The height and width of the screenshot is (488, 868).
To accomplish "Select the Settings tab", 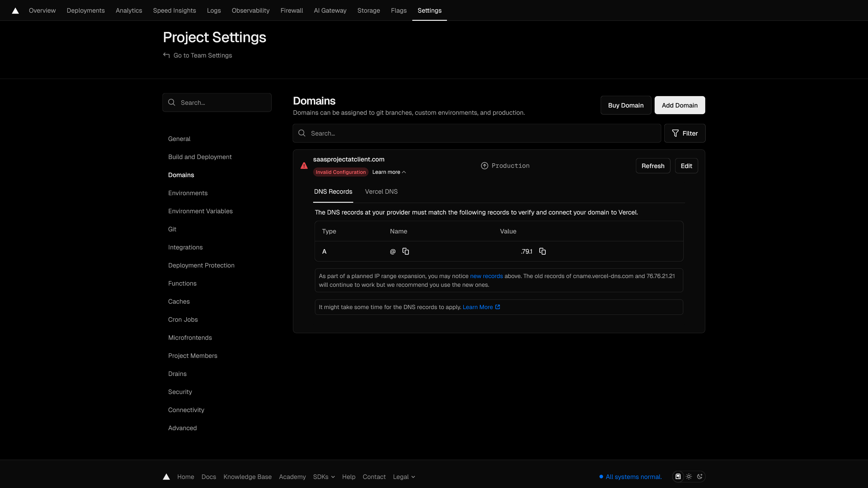I will click(429, 11).
